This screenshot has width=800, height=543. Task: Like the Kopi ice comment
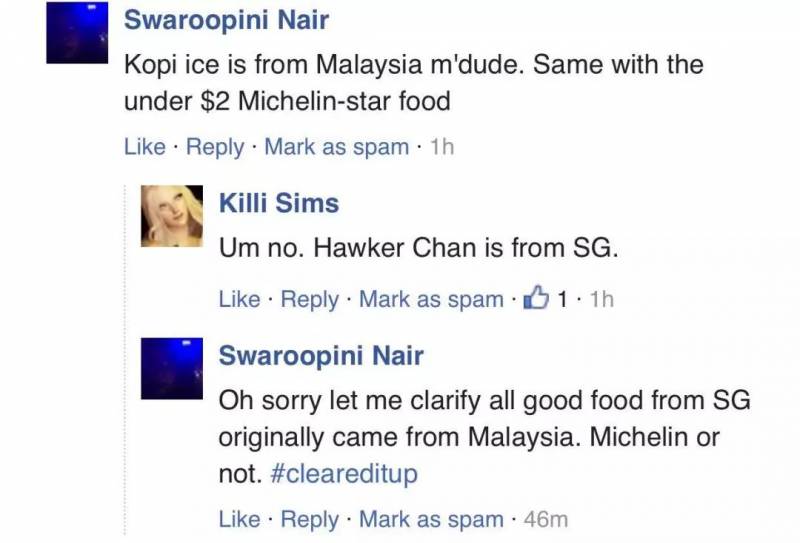click(x=145, y=147)
